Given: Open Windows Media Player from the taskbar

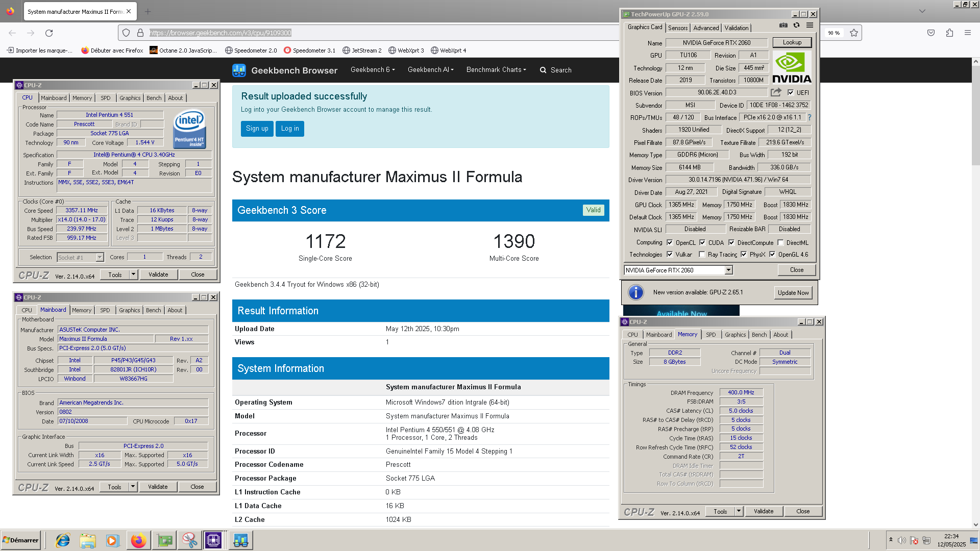Looking at the screenshot, I should tap(113, 540).
